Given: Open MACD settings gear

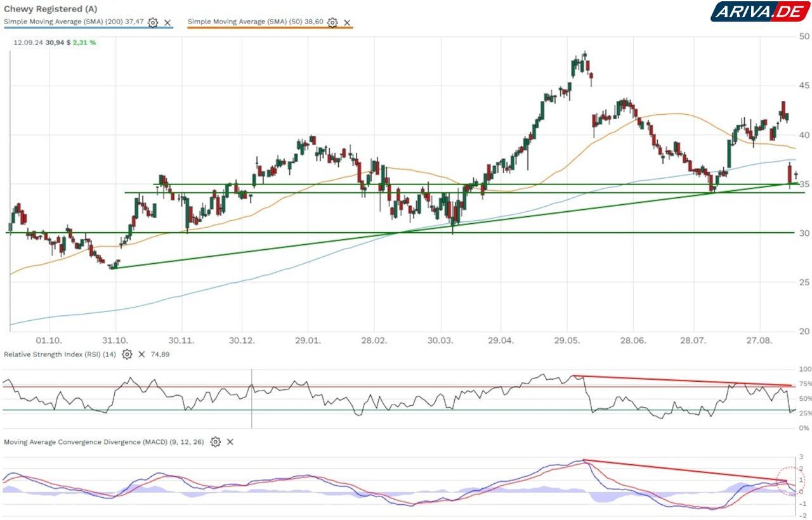Looking at the screenshot, I should [216, 442].
